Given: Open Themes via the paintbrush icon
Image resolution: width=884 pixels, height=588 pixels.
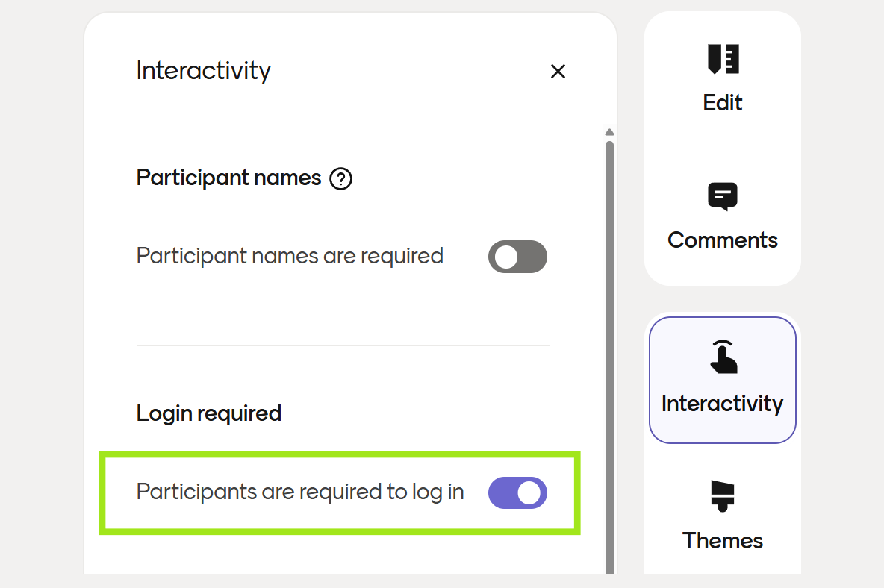Looking at the screenshot, I should tap(723, 495).
